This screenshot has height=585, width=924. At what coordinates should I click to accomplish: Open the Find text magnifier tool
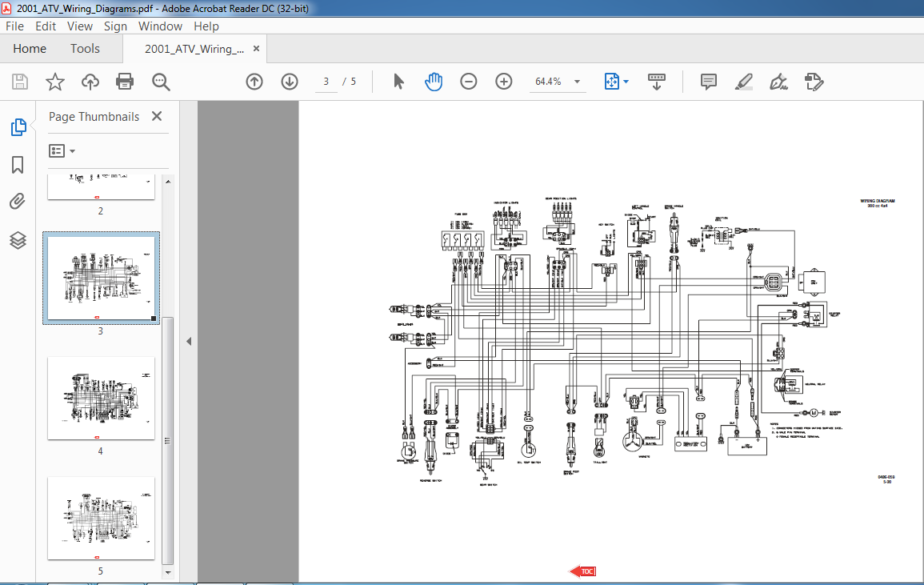click(x=161, y=82)
